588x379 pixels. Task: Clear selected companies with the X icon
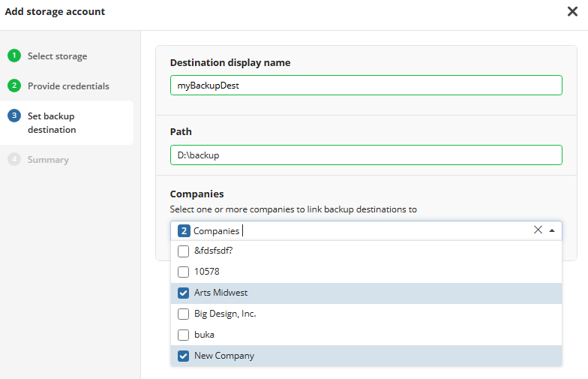(538, 230)
